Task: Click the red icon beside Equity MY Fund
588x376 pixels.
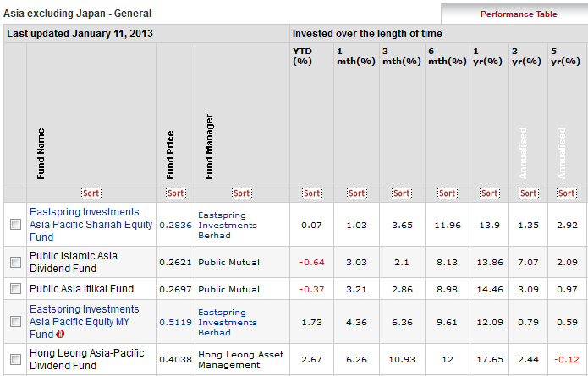Action: [x=60, y=333]
